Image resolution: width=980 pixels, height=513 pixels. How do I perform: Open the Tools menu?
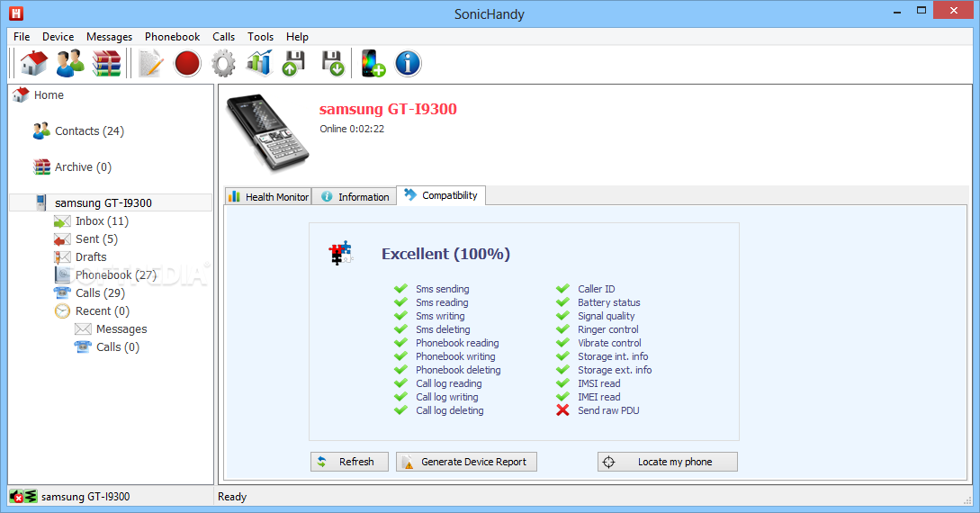tap(261, 37)
